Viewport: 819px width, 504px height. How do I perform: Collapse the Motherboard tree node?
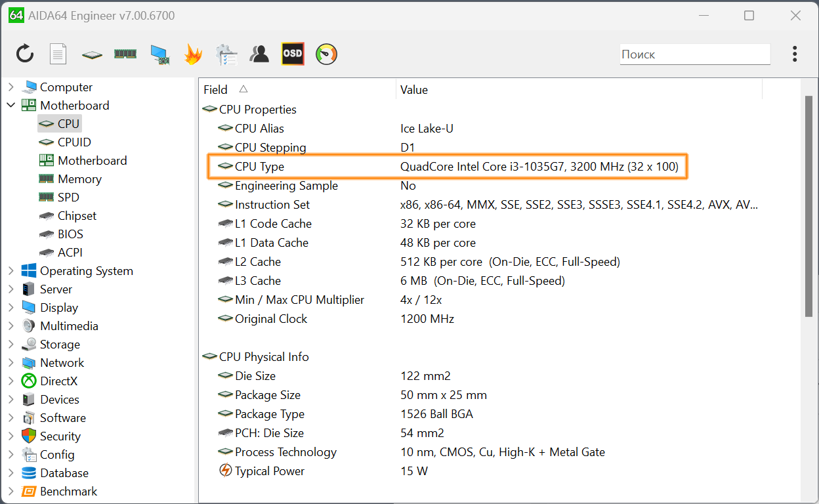click(11, 105)
